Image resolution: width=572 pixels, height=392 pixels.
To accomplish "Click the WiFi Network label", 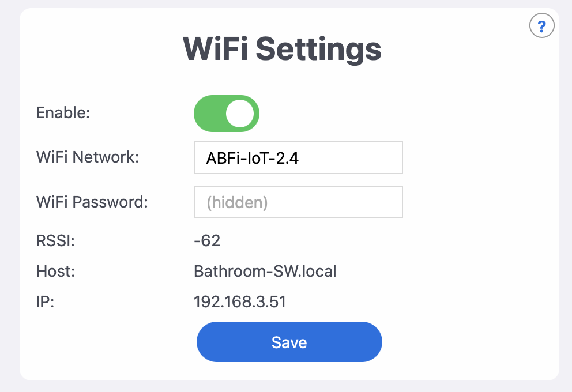I will 87,157.
